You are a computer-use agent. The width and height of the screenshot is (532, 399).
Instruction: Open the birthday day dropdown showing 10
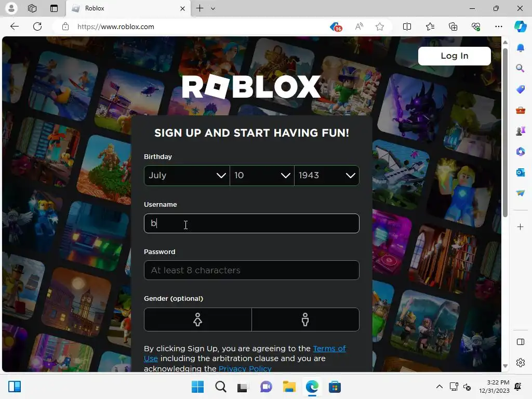click(x=262, y=176)
